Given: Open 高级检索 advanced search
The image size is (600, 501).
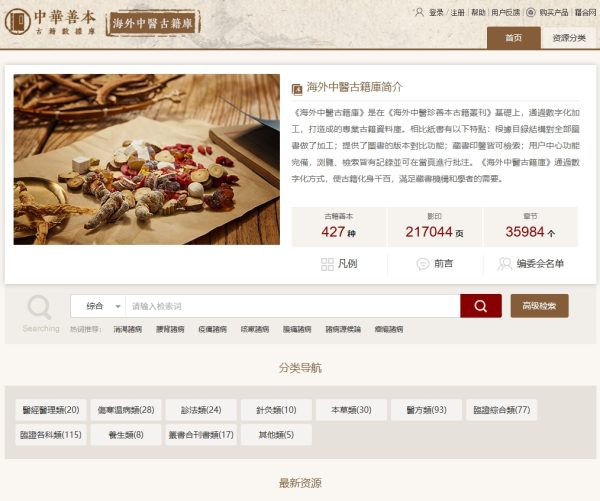Looking at the screenshot, I should [540, 306].
